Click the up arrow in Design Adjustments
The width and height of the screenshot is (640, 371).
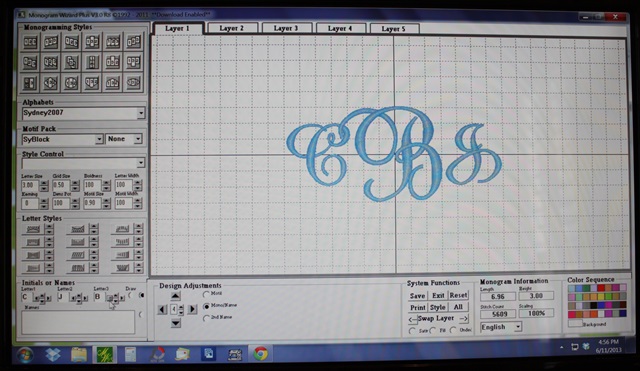[x=175, y=296]
